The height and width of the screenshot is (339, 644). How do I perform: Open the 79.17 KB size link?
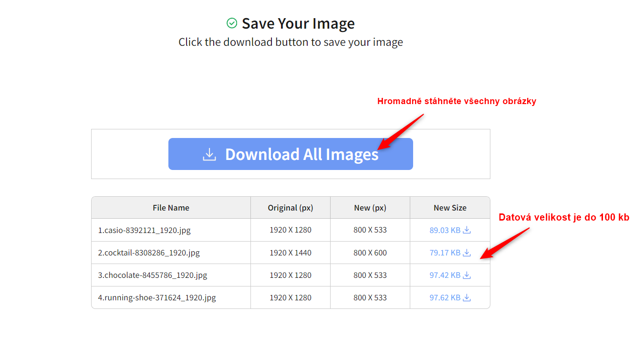click(x=445, y=253)
